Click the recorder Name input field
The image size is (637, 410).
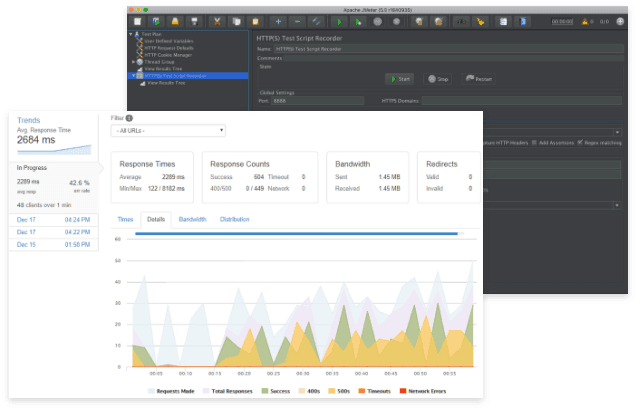click(x=448, y=49)
